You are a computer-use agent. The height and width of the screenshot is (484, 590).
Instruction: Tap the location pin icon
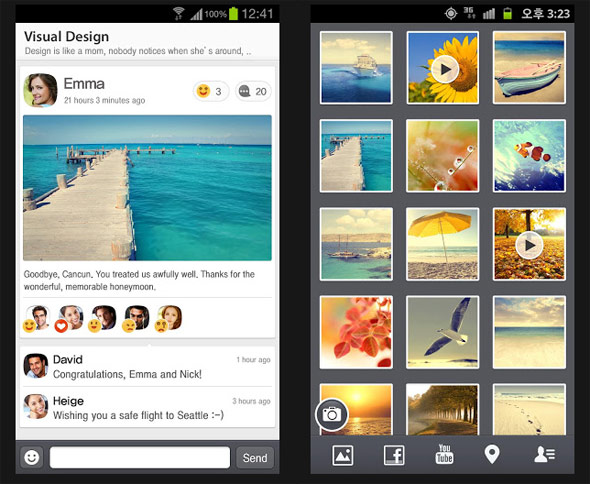[x=492, y=454]
